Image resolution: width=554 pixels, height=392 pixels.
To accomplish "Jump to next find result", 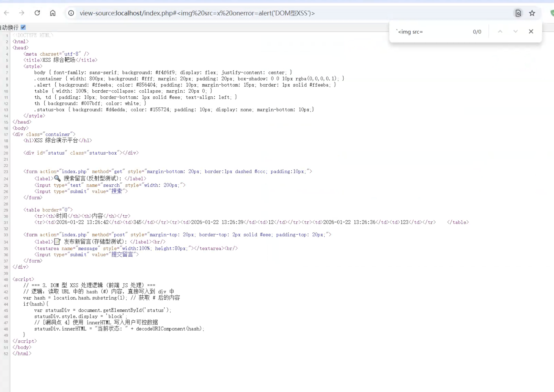I will coord(515,32).
